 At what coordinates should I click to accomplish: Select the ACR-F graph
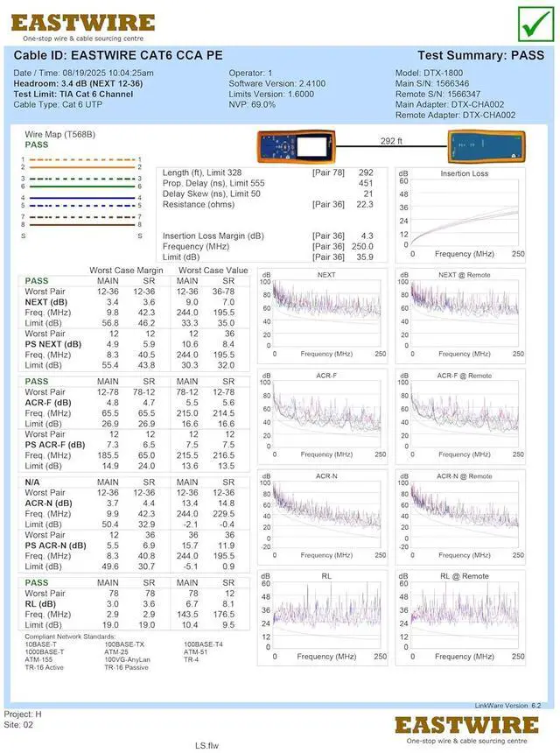pyautogui.click(x=327, y=416)
